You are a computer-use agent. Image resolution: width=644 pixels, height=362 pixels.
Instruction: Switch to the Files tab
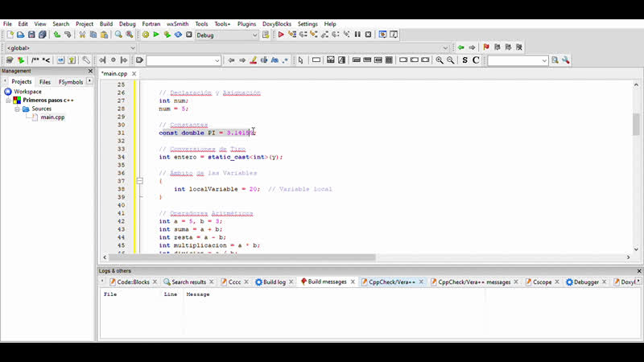pos(45,82)
